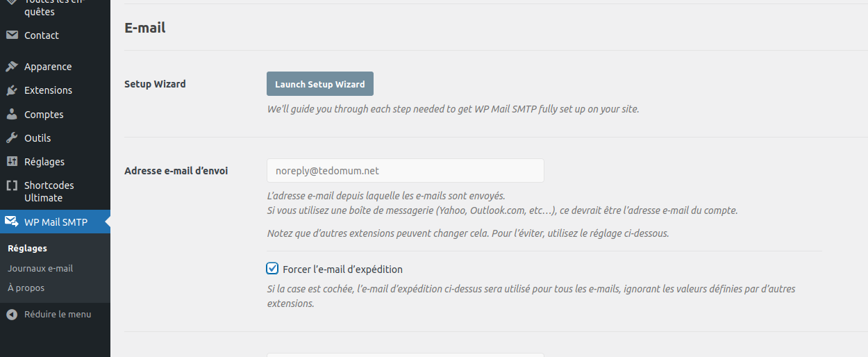Uncheck the Forcer l'e-mail d'expédition checkbox
Image resolution: width=868 pixels, height=357 pixels.
[273, 269]
